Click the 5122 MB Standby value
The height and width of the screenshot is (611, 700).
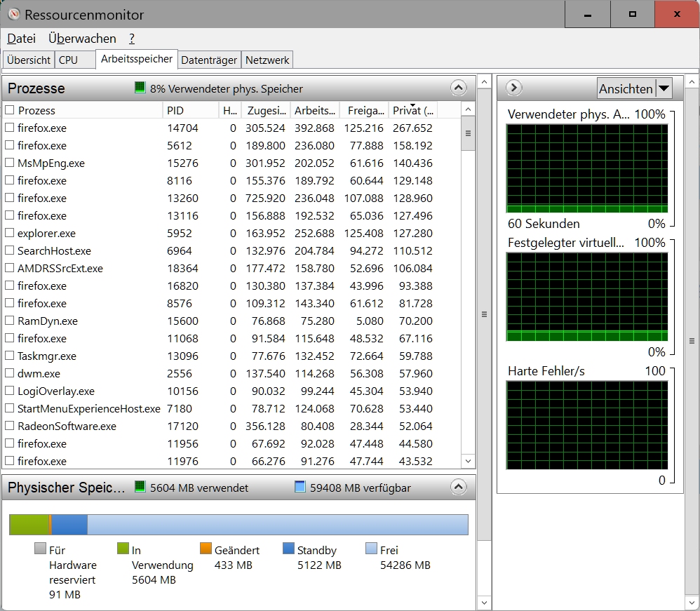[319, 565]
